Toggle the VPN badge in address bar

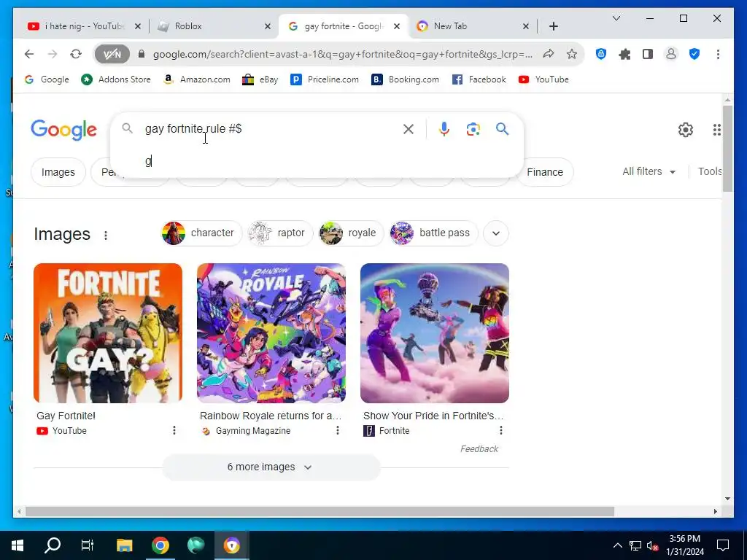[112, 54]
